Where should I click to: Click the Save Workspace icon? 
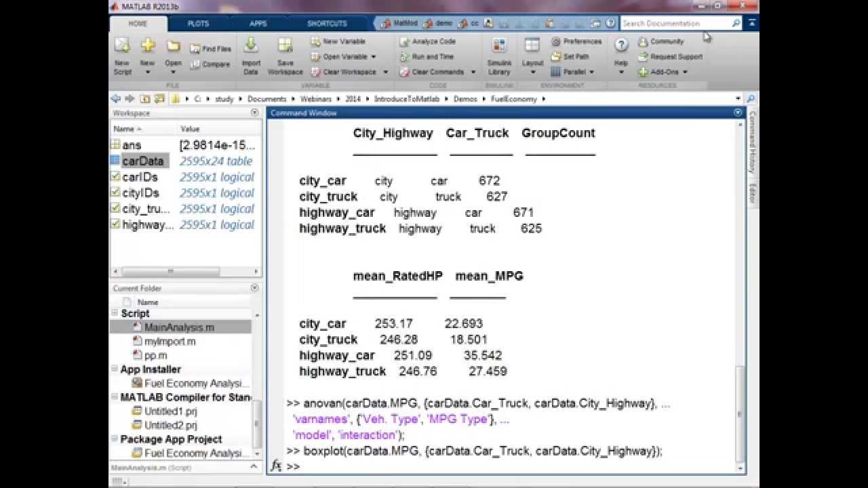click(285, 46)
